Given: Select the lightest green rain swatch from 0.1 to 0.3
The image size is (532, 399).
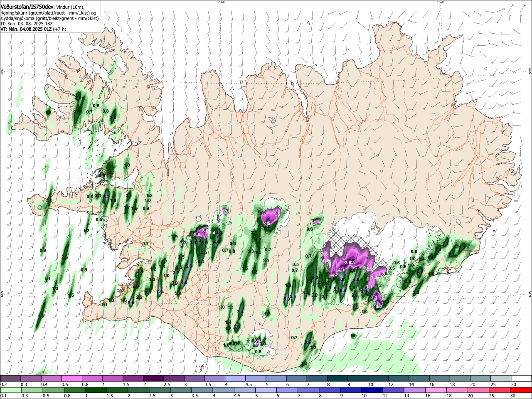Looking at the screenshot, I should click(x=10, y=390).
